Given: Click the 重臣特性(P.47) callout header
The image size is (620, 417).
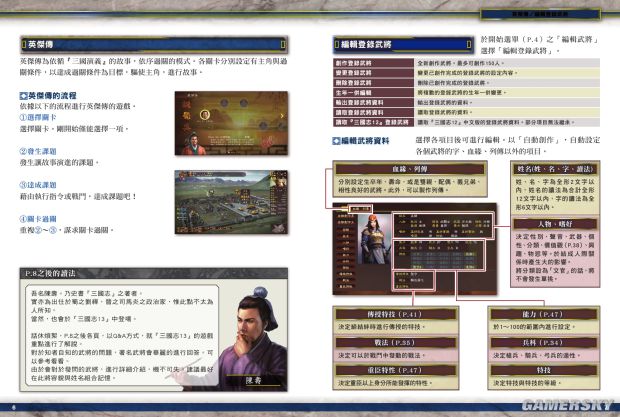Looking at the screenshot, I should point(395,370).
